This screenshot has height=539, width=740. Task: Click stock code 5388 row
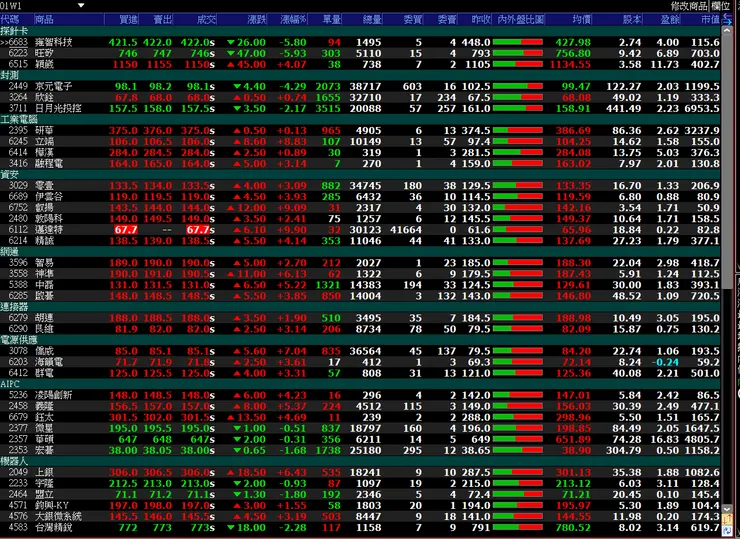pyautogui.click(x=361, y=285)
